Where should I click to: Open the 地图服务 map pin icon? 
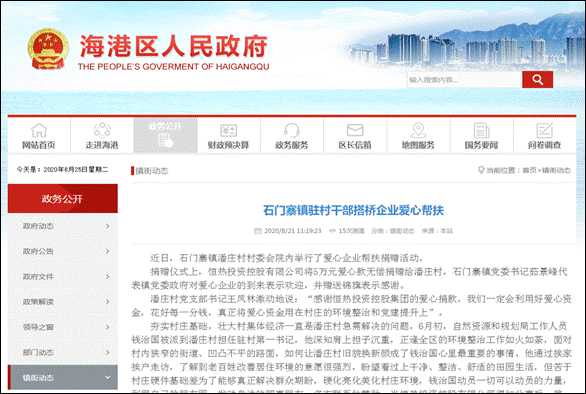click(x=418, y=130)
